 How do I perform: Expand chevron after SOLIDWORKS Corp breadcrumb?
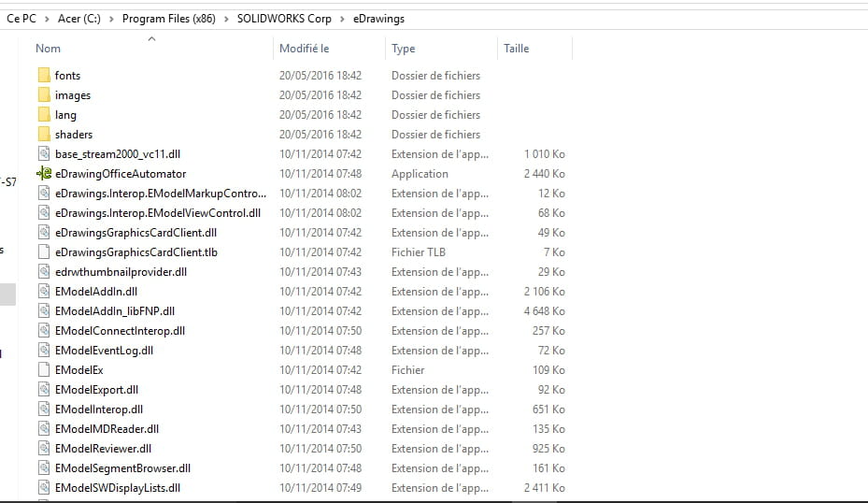pos(342,19)
